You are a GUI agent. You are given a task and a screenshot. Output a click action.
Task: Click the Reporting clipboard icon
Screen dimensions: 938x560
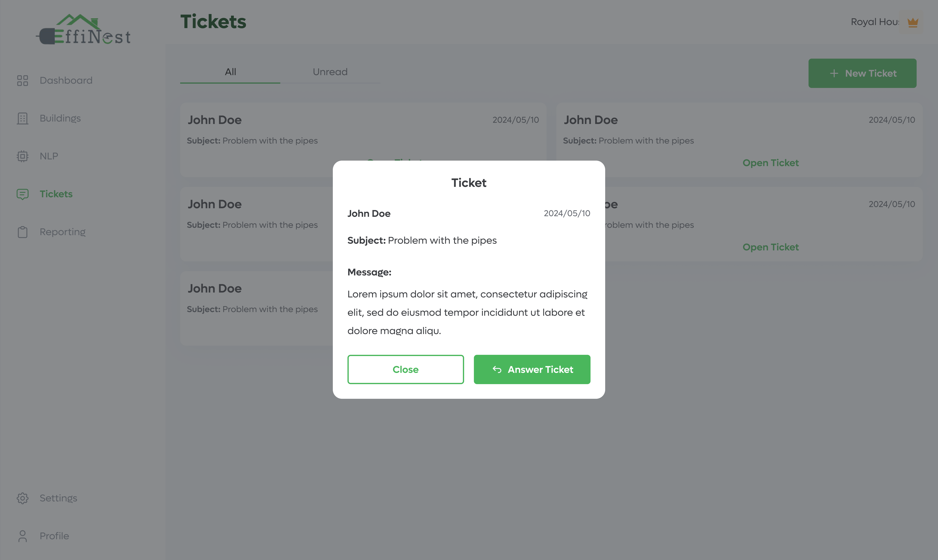pyautogui.click(x=23, y=232)
